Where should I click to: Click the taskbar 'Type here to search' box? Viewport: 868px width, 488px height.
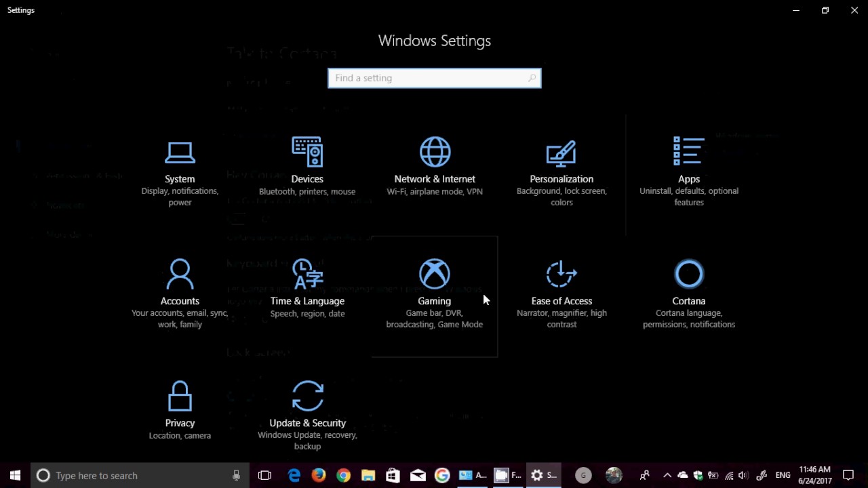tap(140, 475)
